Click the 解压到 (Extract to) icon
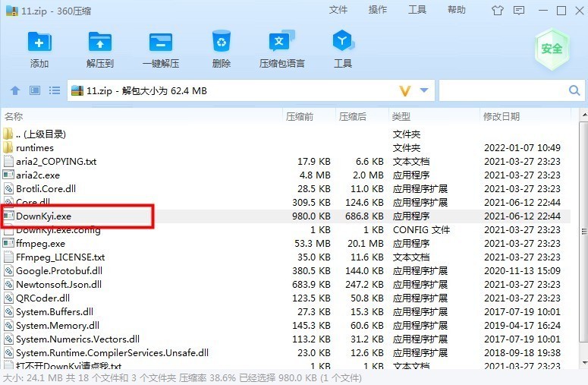 pos(99,41)
